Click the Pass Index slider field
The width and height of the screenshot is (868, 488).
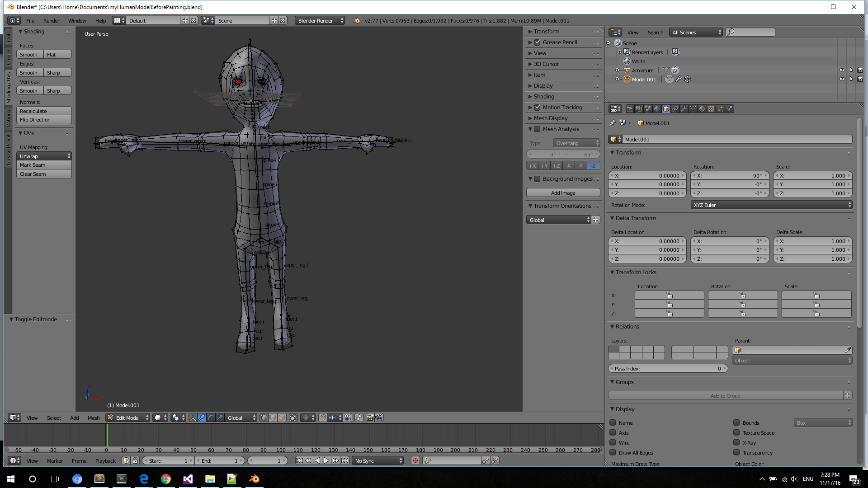click(x=668, y=369)
